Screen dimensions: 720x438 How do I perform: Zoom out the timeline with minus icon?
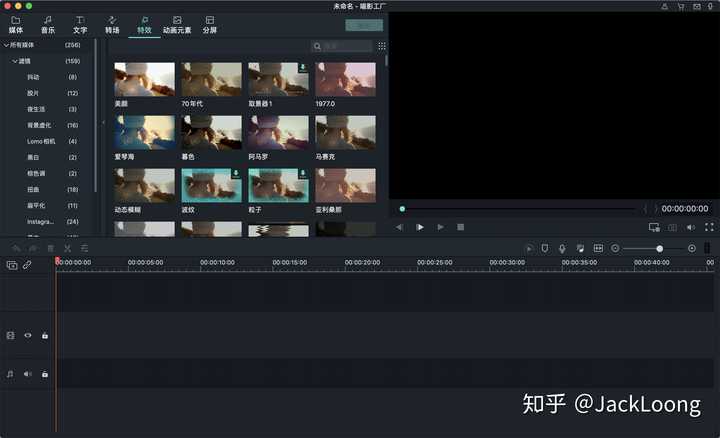[x=615, y=248]
